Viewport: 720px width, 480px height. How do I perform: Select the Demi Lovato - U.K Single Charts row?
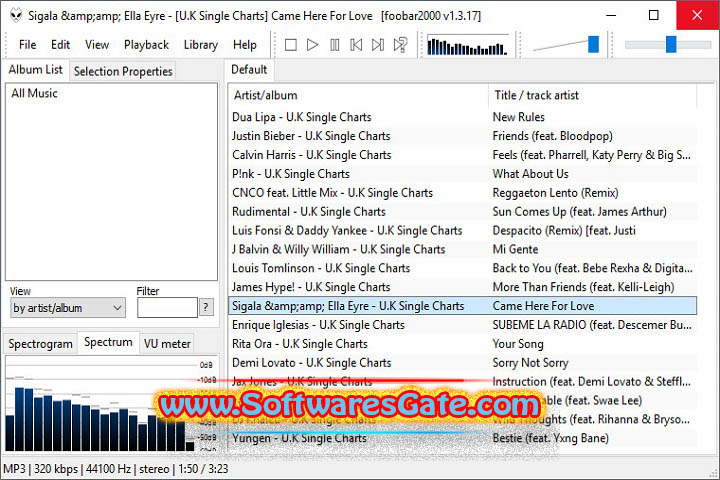[462, 362]
